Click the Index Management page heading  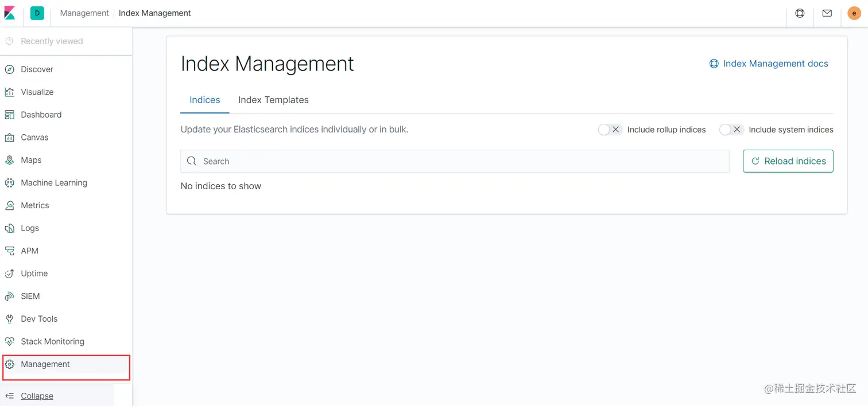pos(267,64)
